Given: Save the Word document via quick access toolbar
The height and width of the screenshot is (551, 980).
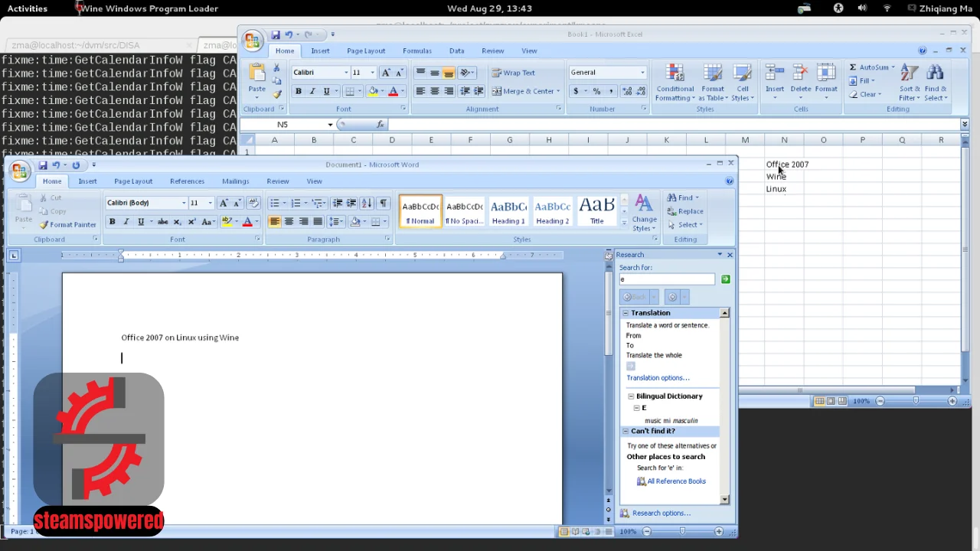Looking at the screenshot, I should tap(43, 165).
